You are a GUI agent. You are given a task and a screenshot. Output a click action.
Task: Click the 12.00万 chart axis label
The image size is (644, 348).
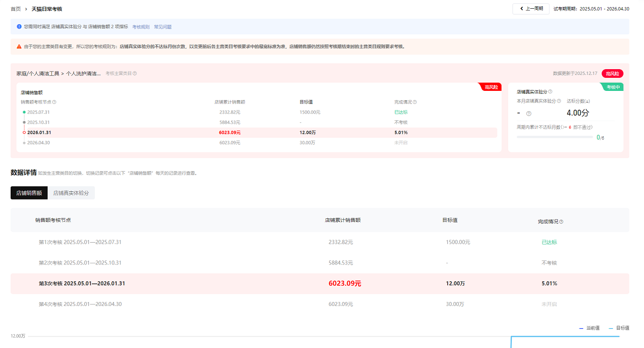pos(18,336)
